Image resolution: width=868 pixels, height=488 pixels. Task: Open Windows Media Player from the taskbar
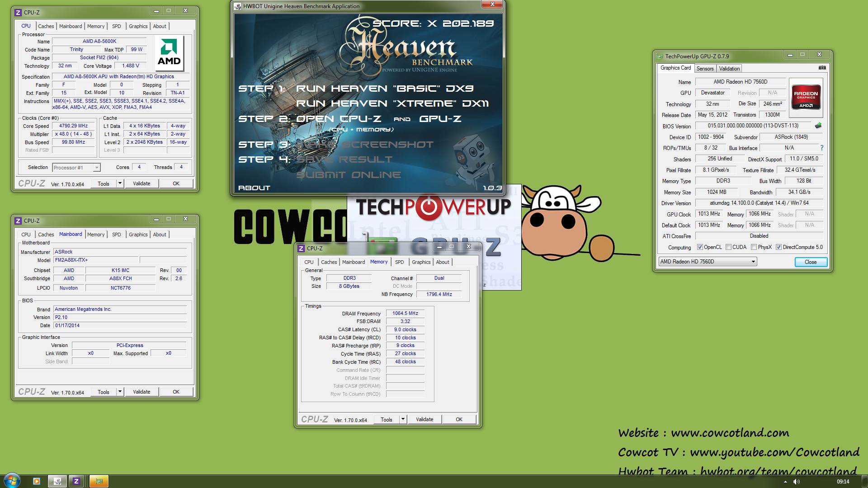click(x=37, y=481)
